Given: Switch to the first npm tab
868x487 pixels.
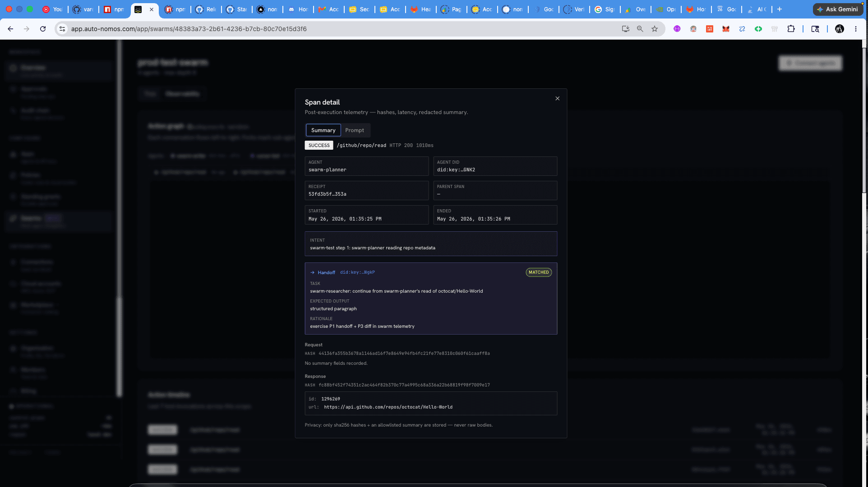Looking at the screenshot, I should pos(114,9).
